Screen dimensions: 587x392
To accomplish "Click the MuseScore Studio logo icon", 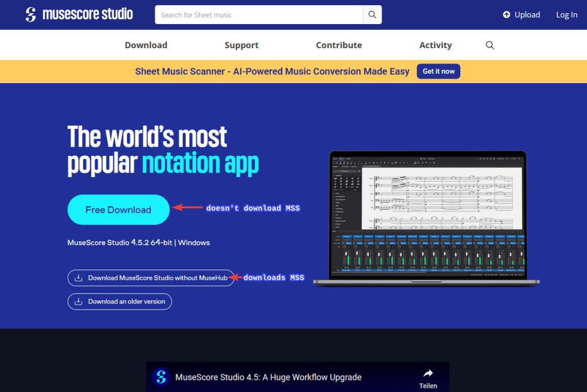I will click(31, 15).
